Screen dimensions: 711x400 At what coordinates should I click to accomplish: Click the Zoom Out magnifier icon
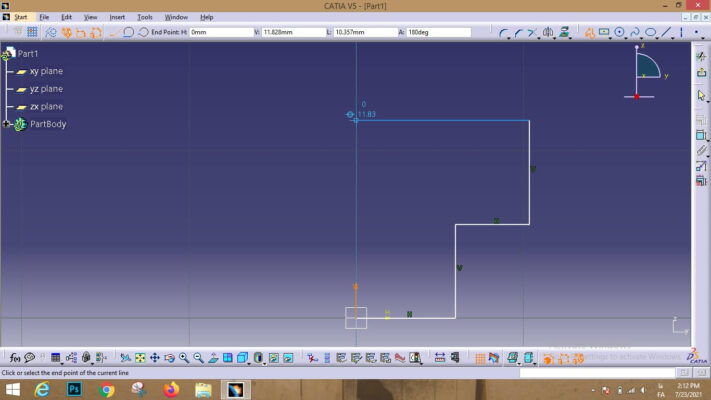click(x=198, y=358)
